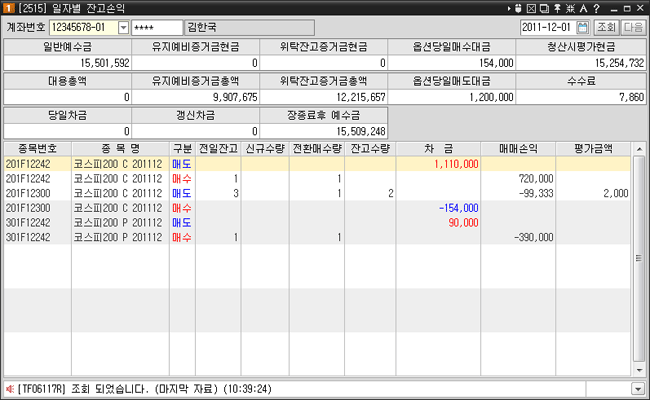This screenshot has height=400, width=650.
Task: Click the account holder name 김한국
Action: click(x=249, y=28)
